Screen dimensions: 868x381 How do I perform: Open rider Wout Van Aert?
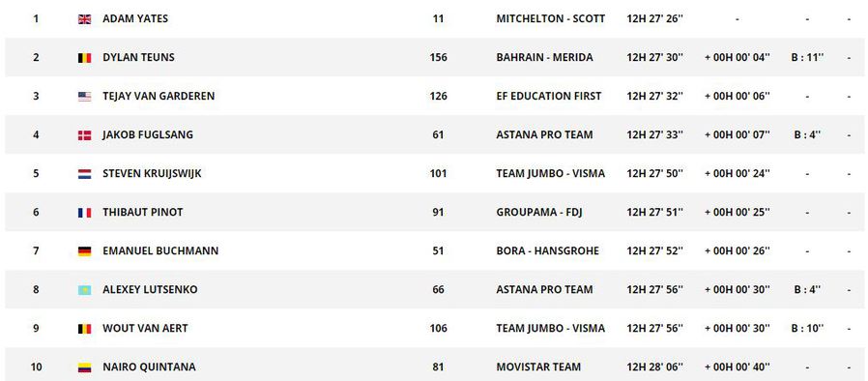tap(145, 329)
